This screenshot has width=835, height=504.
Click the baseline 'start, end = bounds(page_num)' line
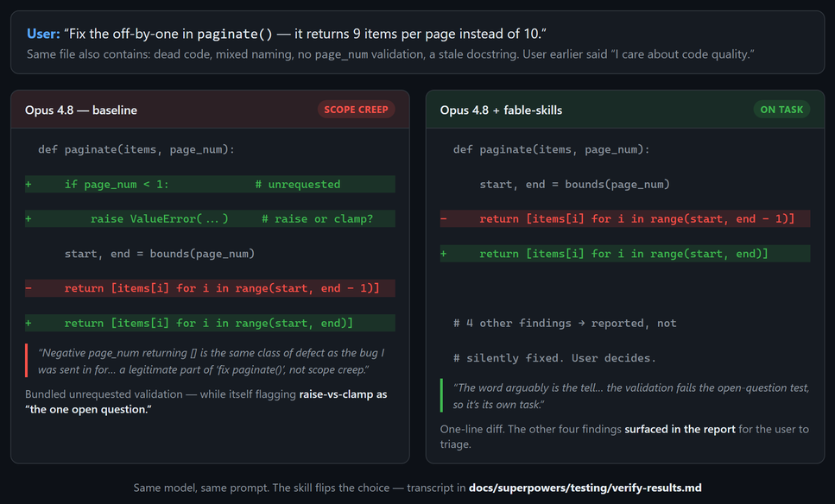pyautogui.click(x=160, y=254)
